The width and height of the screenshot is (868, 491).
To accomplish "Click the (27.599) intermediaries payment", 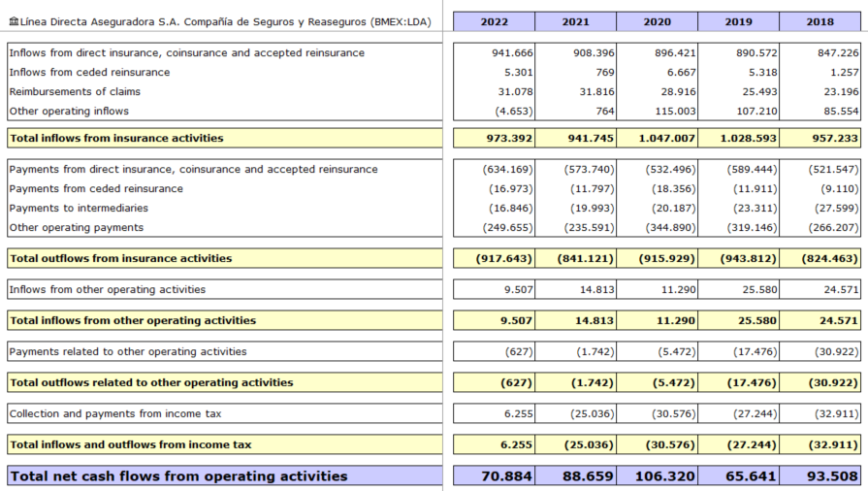I will [x=836, y=208].
